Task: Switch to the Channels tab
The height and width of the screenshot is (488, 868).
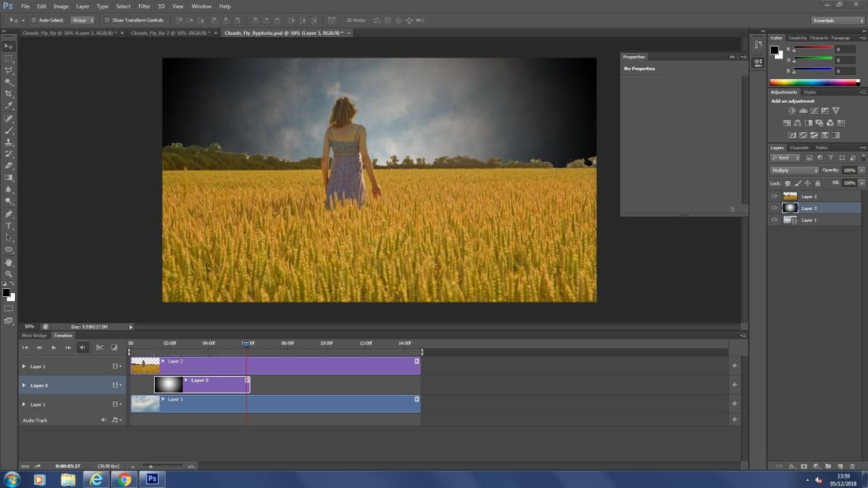Action: 799,148
